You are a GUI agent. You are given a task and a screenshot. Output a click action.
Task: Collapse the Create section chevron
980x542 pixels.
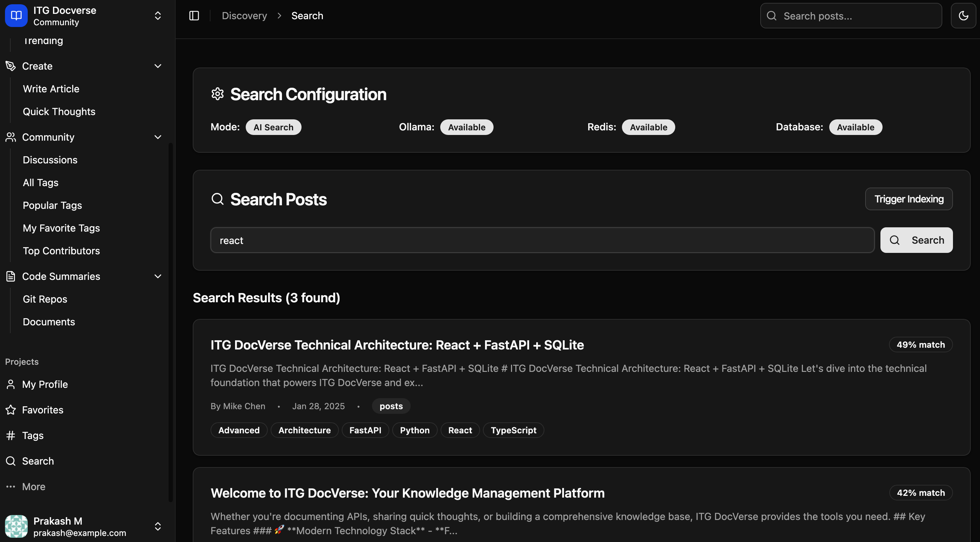click(x=158, y=66)
